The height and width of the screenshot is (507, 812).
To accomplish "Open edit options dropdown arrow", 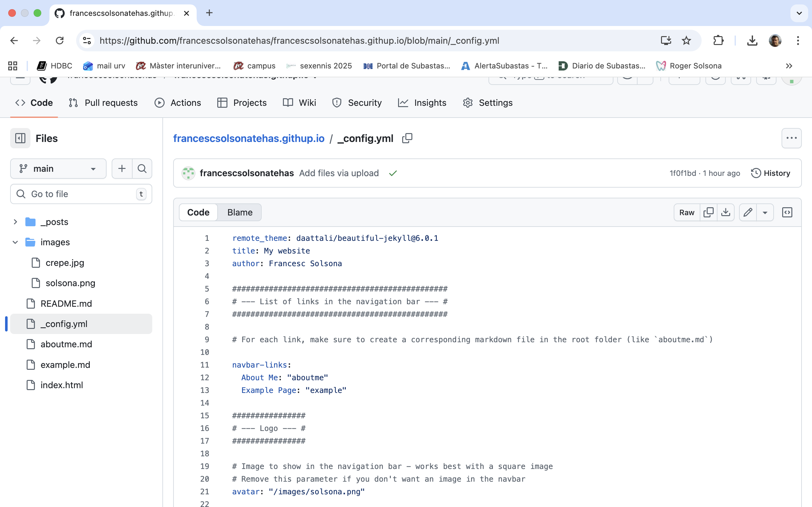I will pyautogui.click(x=765, y=212).
